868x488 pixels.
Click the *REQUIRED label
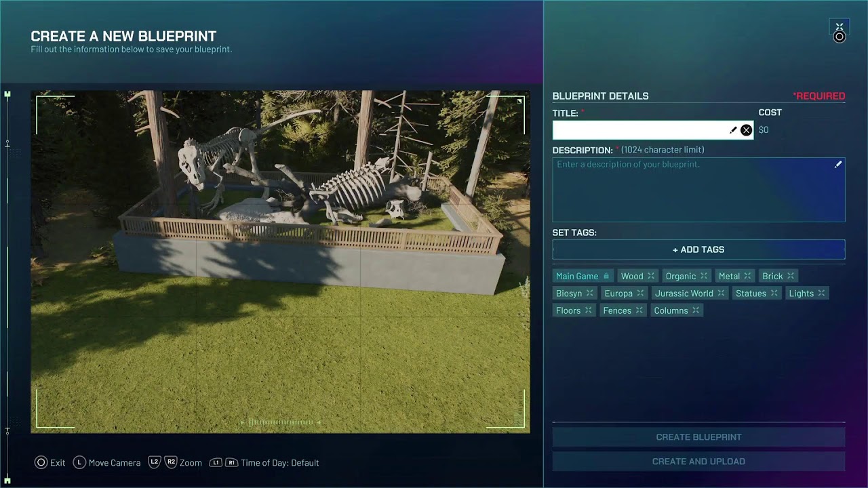coord(819,96)
